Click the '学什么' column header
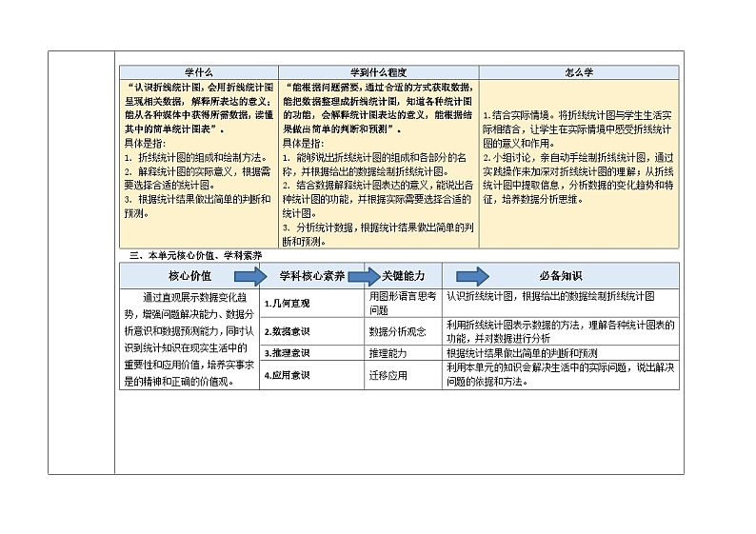The width and height of the screenshot is (756, 534). [x=199, y=72]
